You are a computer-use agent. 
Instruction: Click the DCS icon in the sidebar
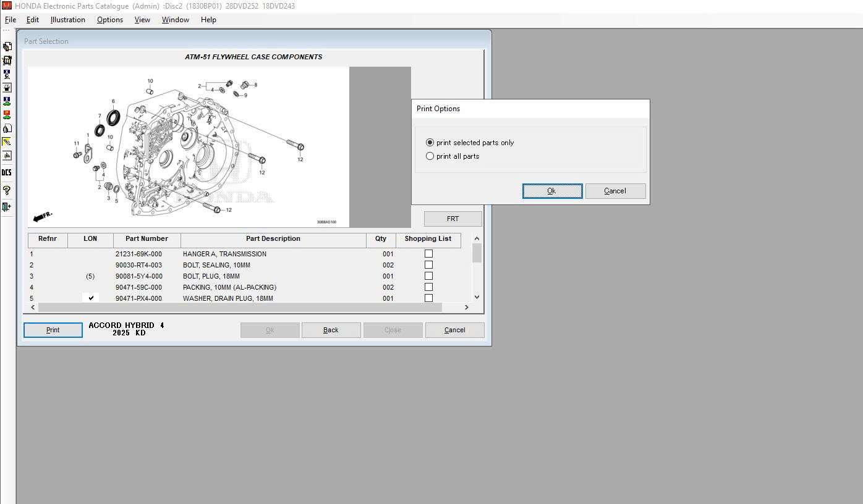point(7,172)
